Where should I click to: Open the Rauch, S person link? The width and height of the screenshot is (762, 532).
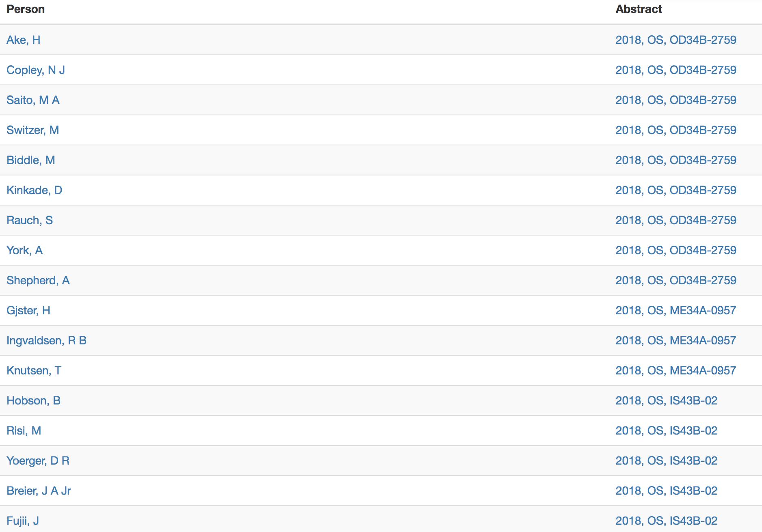click(30, 220)
